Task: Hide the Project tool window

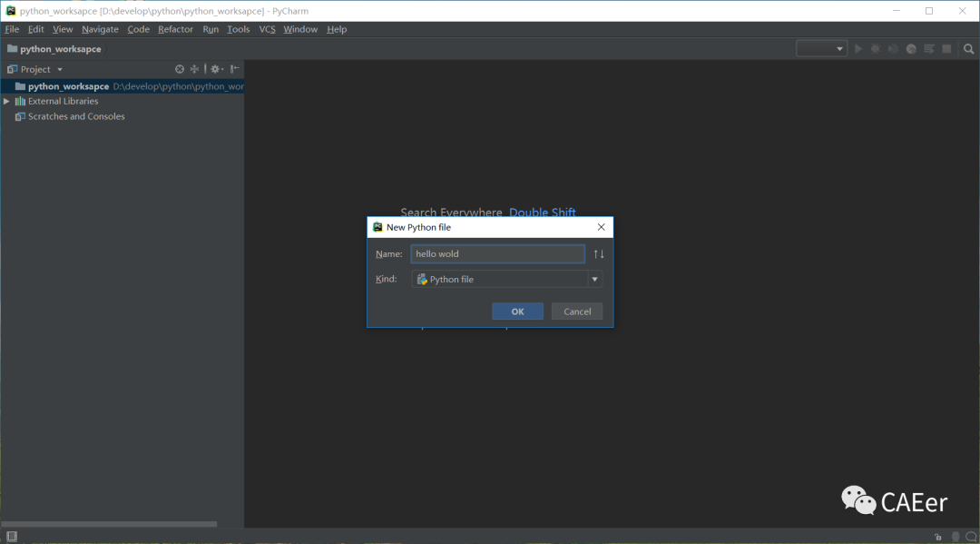Action: (x=234, y=69)
